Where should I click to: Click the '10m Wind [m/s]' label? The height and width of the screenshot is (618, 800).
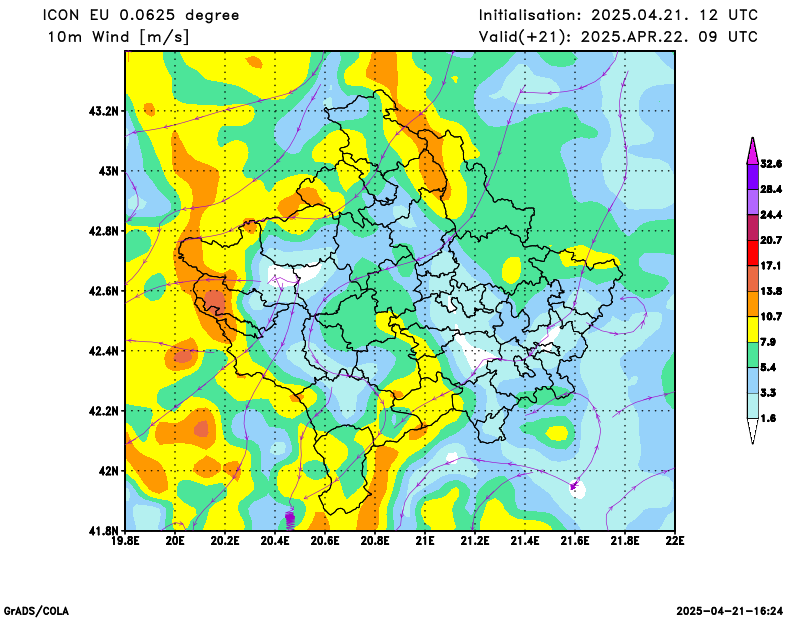coord(118,37)
